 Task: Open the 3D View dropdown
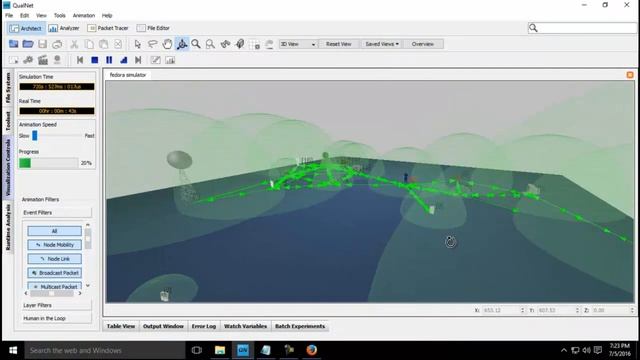[298, 44]
